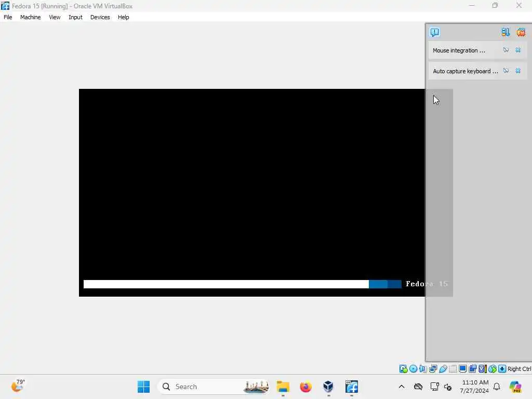Screen dimensions: 532x399
Task: Click the network adapter status icon
Action: pyautogui.click(x=433, y=369)
